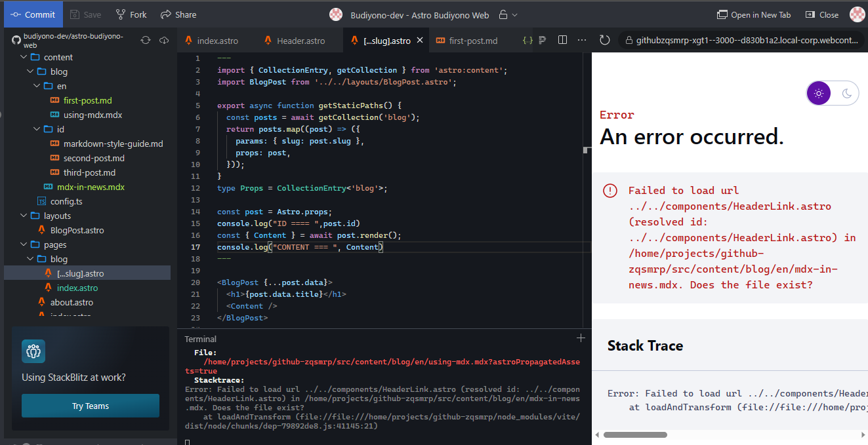This screenshot has height=445, width=868.
Task: Split the editor pane
Action: pyautogui.click(x=562, y=40)
